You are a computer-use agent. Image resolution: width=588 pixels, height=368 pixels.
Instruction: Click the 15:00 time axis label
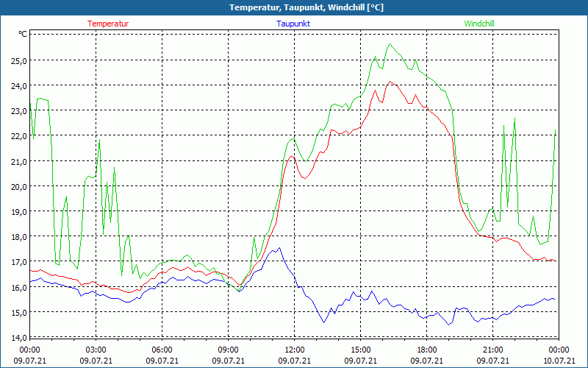tap(360, 350)
